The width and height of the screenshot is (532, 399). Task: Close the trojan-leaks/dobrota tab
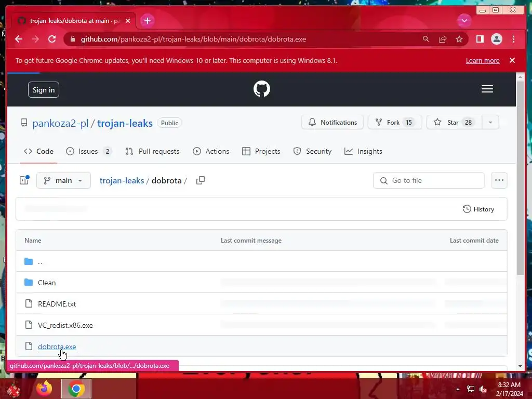(x=128, y=21)
